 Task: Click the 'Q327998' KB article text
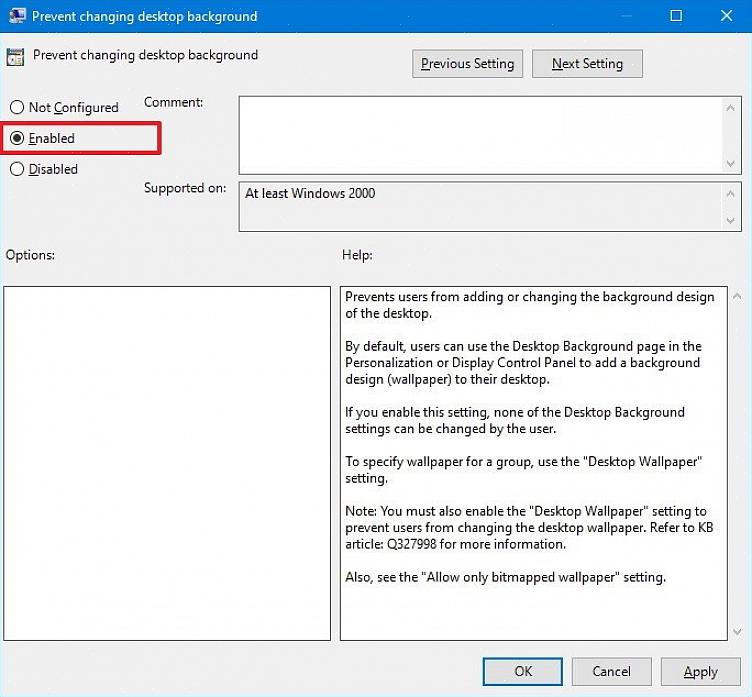coord(411,544)
